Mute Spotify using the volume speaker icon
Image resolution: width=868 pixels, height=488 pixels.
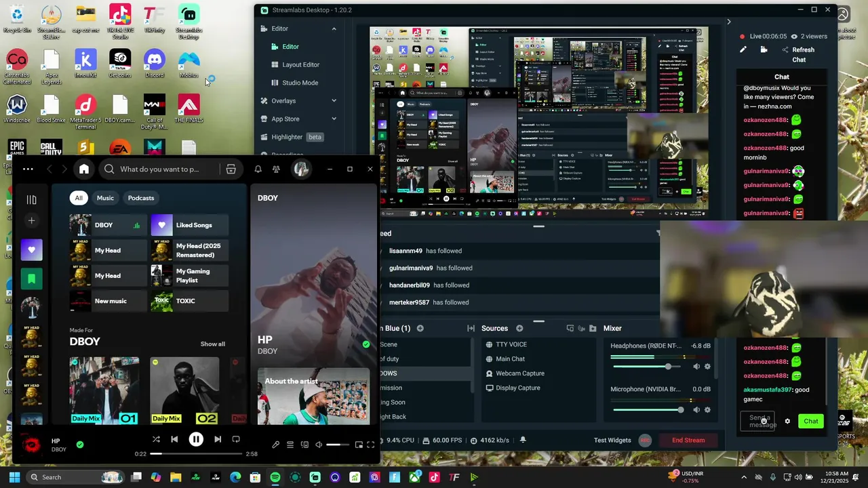tap(319, 445)
